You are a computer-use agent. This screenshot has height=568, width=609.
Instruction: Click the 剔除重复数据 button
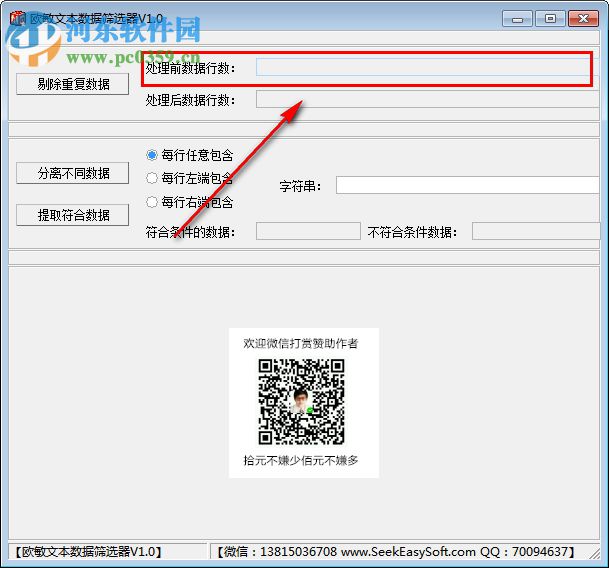[x=73, y=84]
